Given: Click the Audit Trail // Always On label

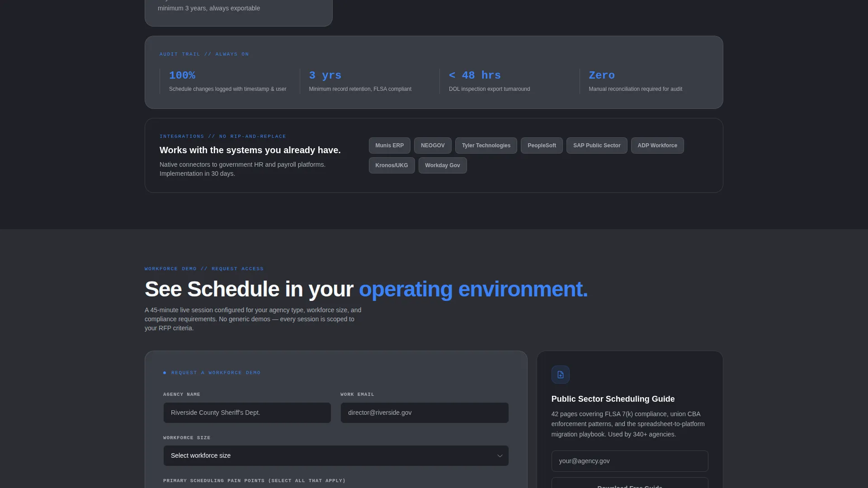Looking at the screenshot, I should [x=204, y=54].
